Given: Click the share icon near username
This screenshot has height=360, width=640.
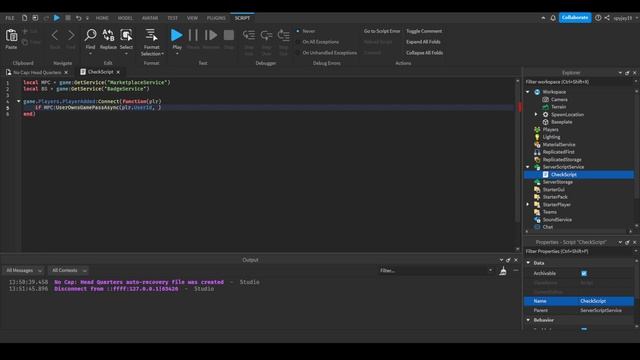Looking at the screenshot, I should click(x=607, y=18).
